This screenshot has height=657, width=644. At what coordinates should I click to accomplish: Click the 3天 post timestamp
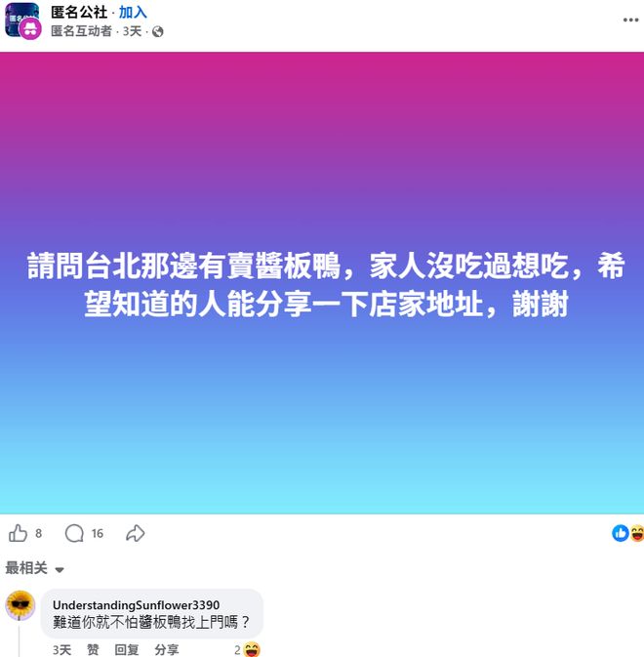click(x=132, y=31)
